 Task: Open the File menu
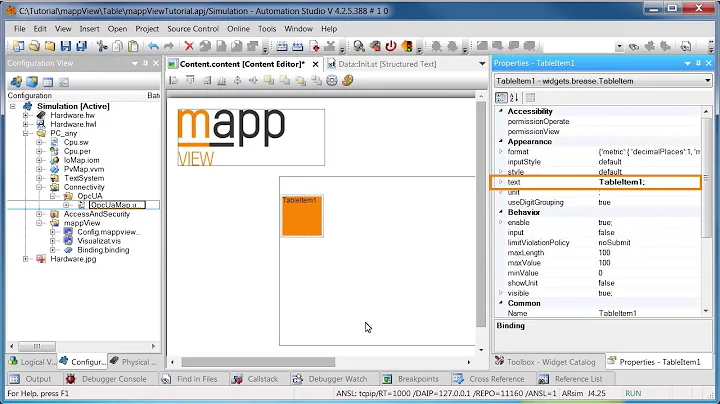[x=20, y=28]
